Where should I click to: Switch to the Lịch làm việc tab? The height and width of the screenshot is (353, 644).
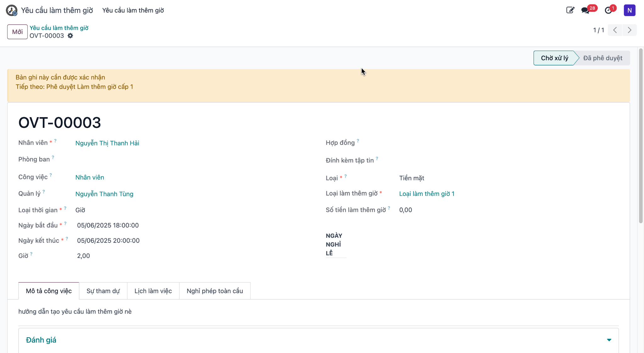[x=153, y=291]
